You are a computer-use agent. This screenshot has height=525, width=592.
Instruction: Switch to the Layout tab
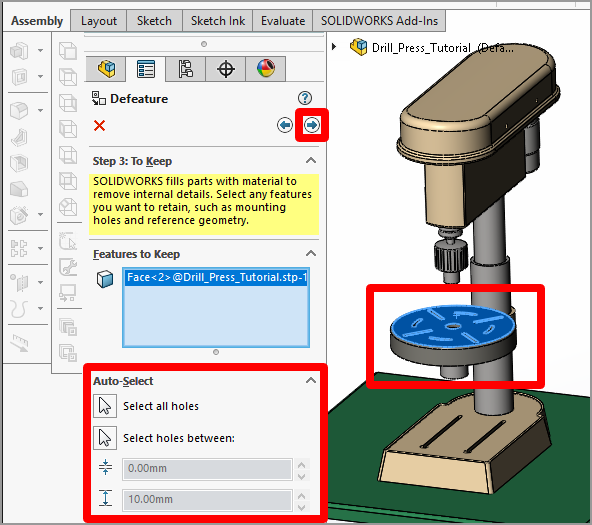[x=99, y=21]
